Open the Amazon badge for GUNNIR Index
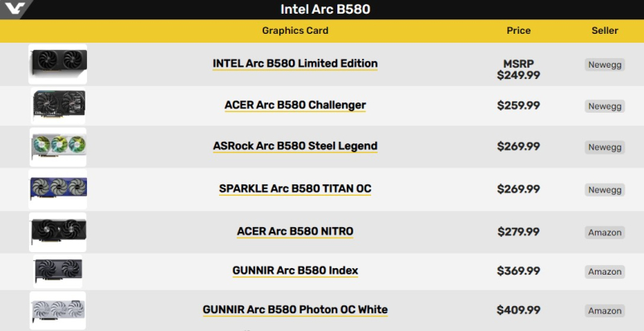Image resolution: width=644 pixels, height=331 pixels. click(x=605, y=272)
